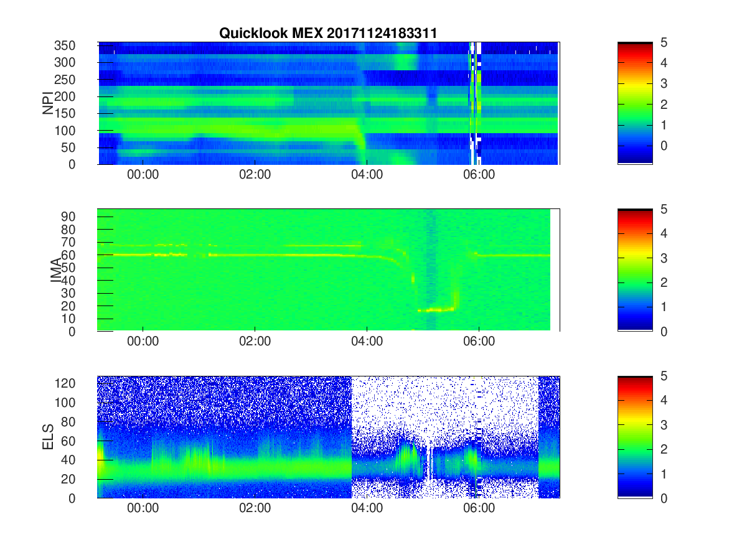Viewport: 747px width, 560px height.
Task: Select the NPI spectrogram plot area
Action: tap(329, 103)
